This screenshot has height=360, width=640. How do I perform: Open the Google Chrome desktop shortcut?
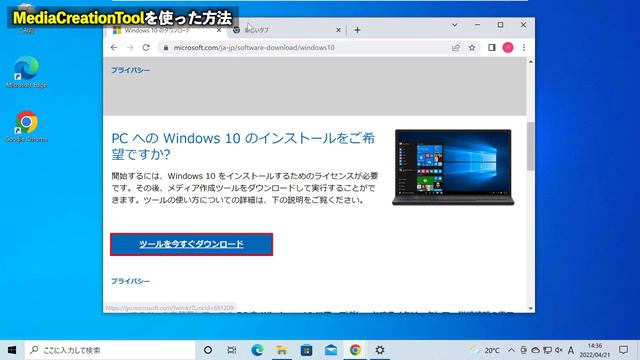27,126
